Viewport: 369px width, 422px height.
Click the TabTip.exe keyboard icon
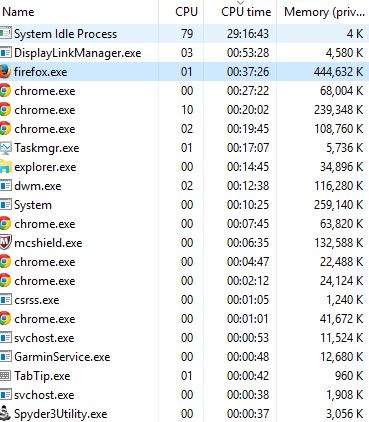pos(5,376)
